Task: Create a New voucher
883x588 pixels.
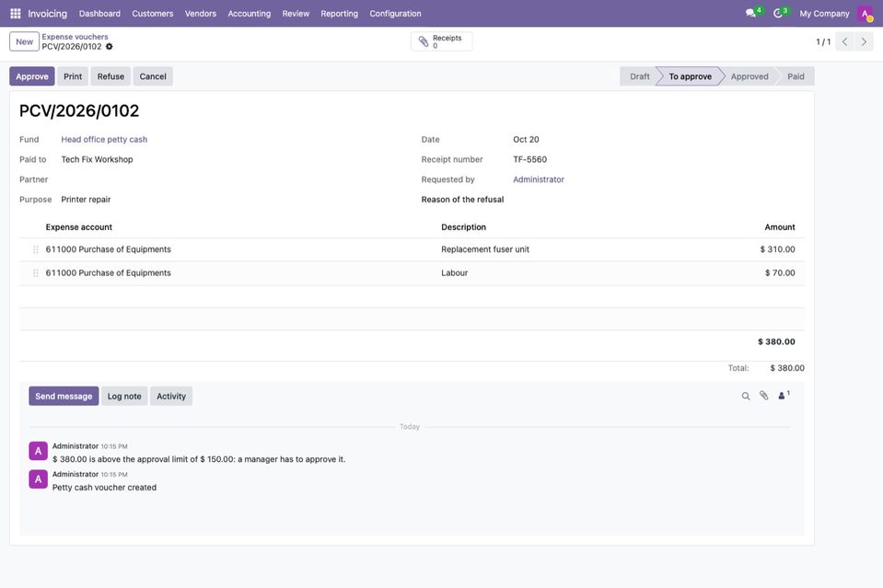Action: 24,41
